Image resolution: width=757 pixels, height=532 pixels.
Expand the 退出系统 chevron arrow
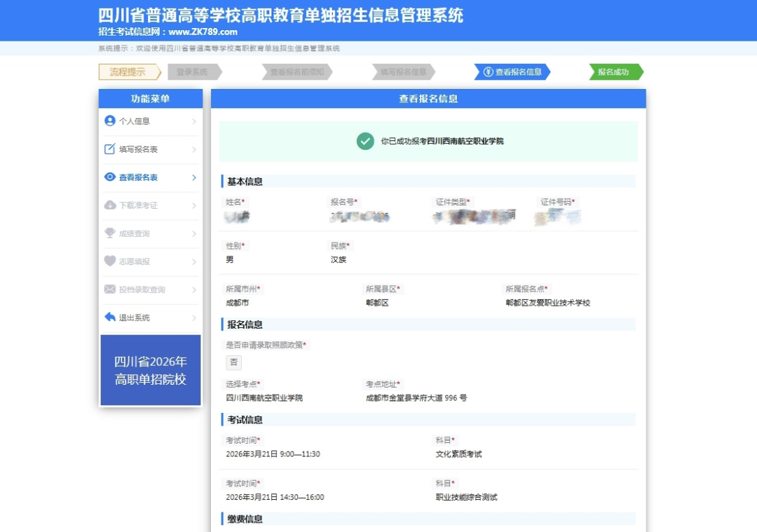click(194, 318)
